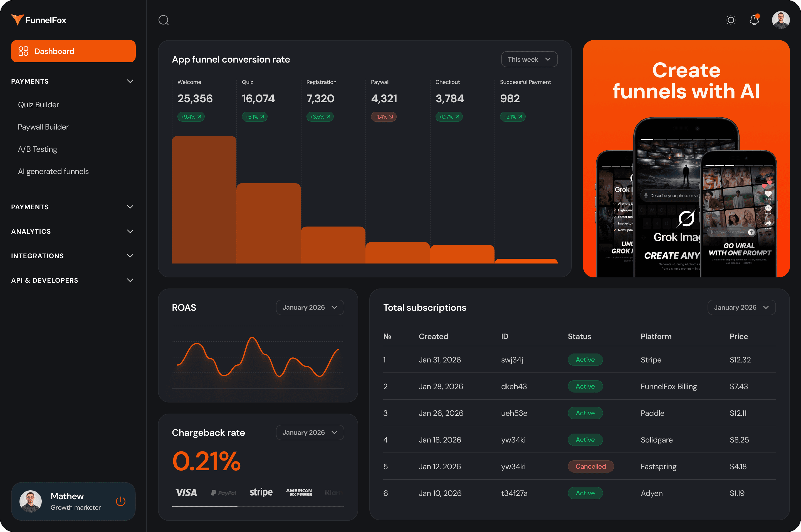Click subscription ID swj34j
This screenshot has height=532, width=801.
512,360
